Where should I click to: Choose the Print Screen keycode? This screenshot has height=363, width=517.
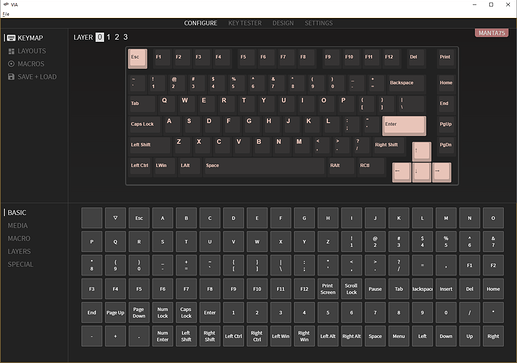point(328,289)
